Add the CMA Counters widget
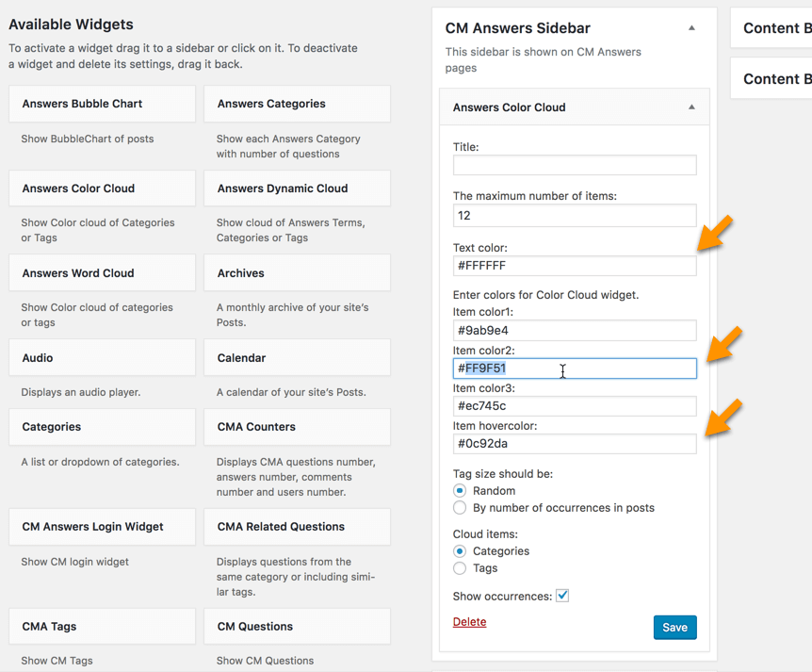This screenshot has width=812, height=672. coord(297,427)
